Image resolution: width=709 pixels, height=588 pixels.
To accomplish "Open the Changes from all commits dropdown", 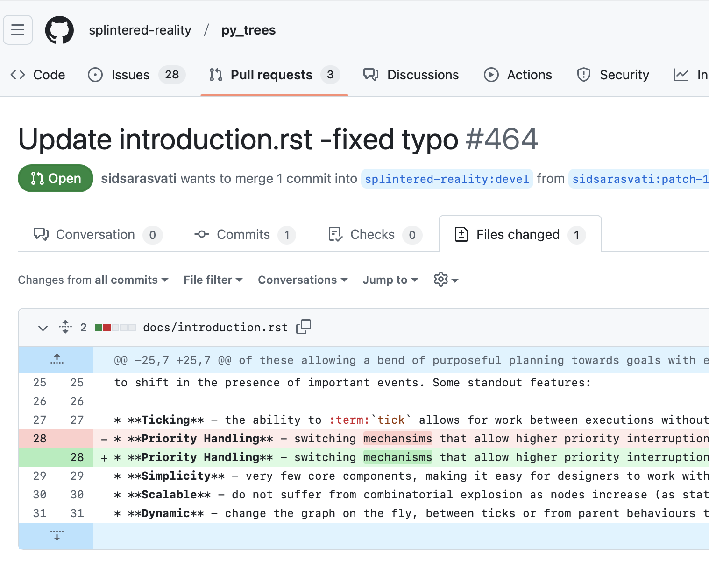I will point(93,280).
